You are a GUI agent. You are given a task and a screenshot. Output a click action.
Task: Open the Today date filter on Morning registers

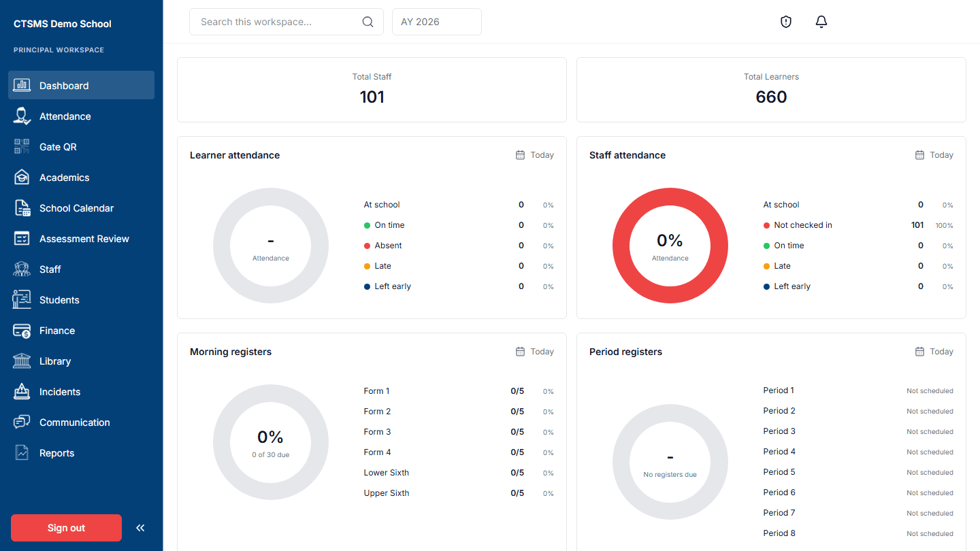pyautogui.click(x=535, y=352)
